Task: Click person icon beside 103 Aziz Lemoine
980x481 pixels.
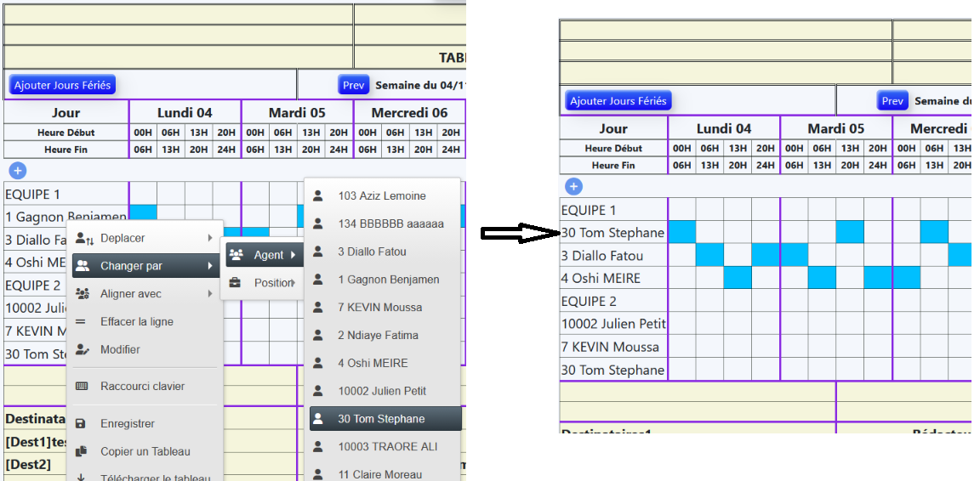Action: point(317,195)
